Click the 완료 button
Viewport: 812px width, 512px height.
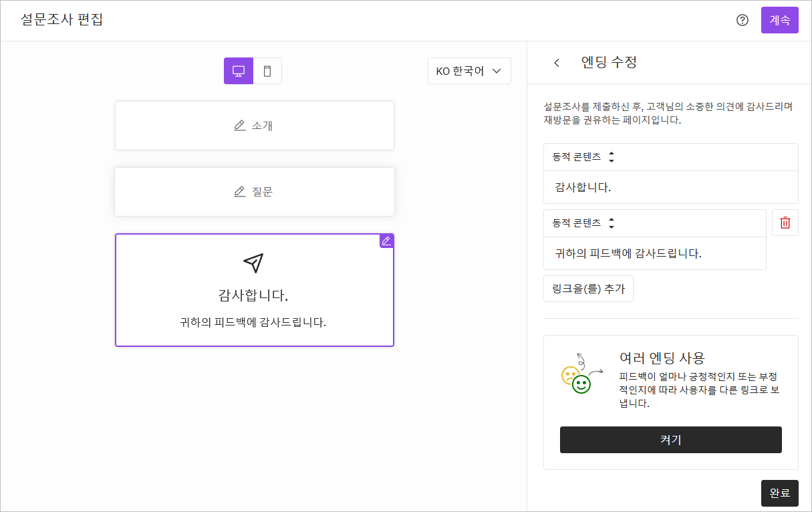click(780, 493)
